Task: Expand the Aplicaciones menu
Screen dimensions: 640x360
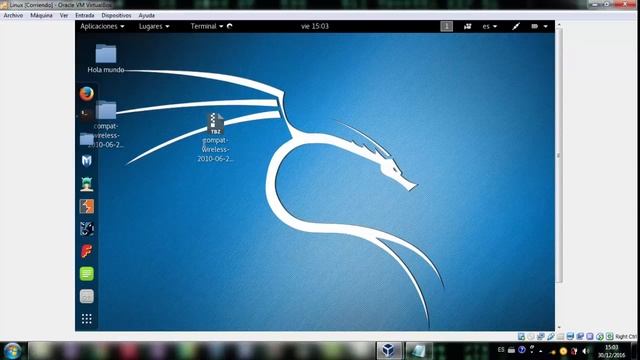Action: (x=102, y=26)
